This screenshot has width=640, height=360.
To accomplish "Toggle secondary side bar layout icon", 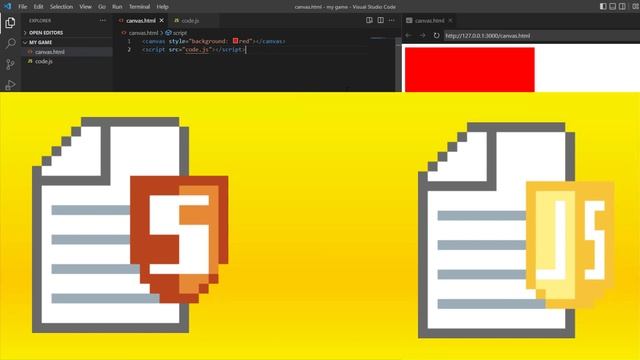I will point(622,6).
